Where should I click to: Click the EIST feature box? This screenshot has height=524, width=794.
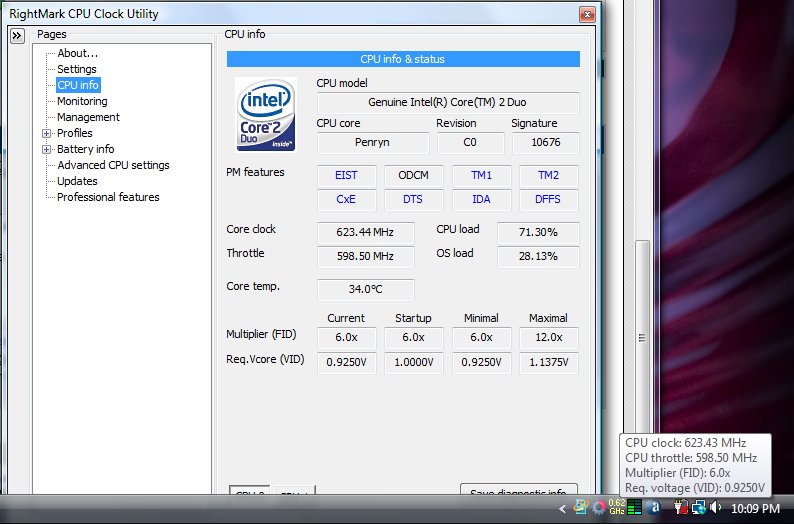346,176
